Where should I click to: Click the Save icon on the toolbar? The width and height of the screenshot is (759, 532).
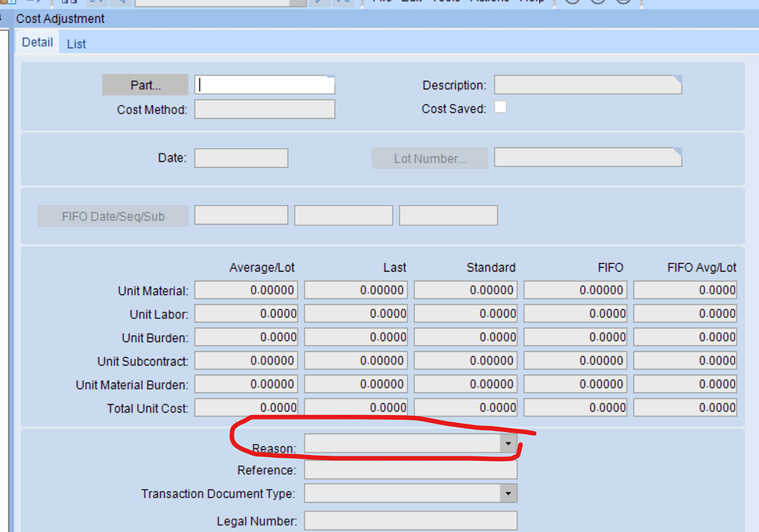pyautogui.click(x=13, y=3)
